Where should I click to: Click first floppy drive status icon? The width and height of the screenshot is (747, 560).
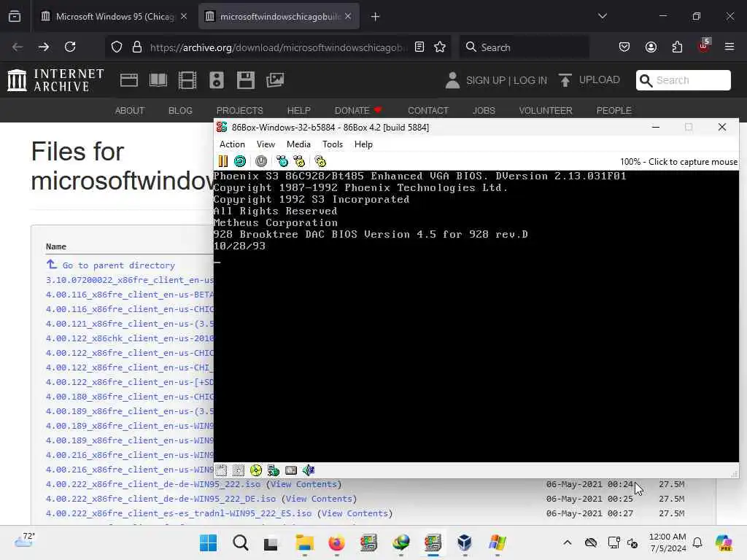click(x=222, y=470)
